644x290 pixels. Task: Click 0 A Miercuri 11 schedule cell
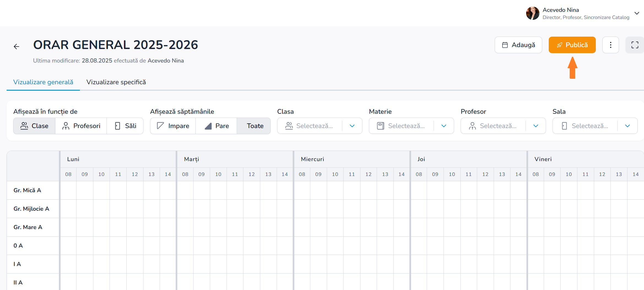(x=352, y=246)
